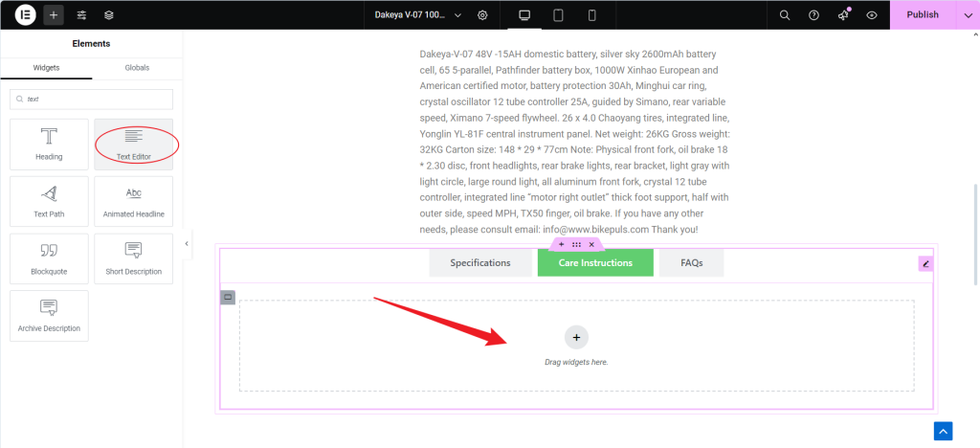Open the Add Element panel
Viewport: 980px width, 448px height.
[54, 15]
